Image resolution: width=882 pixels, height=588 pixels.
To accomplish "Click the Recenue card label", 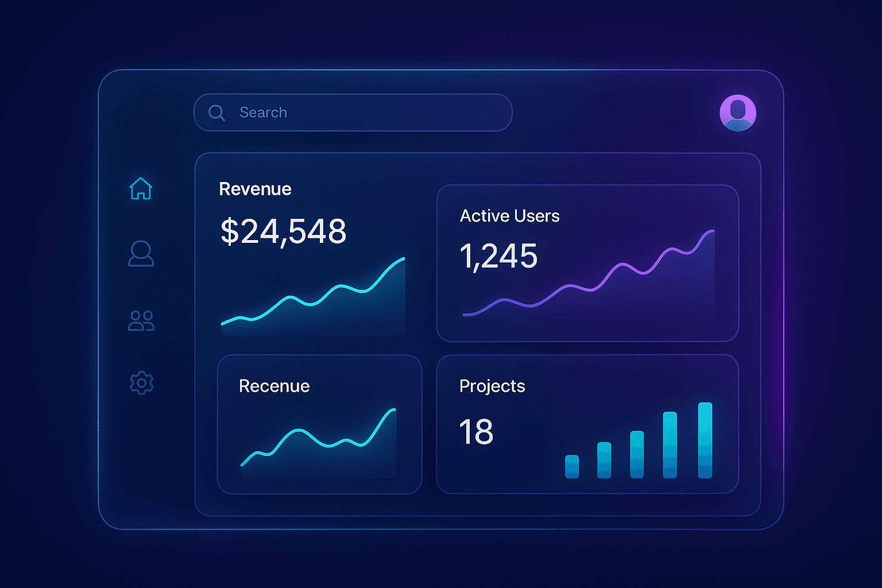I will 274,386.
